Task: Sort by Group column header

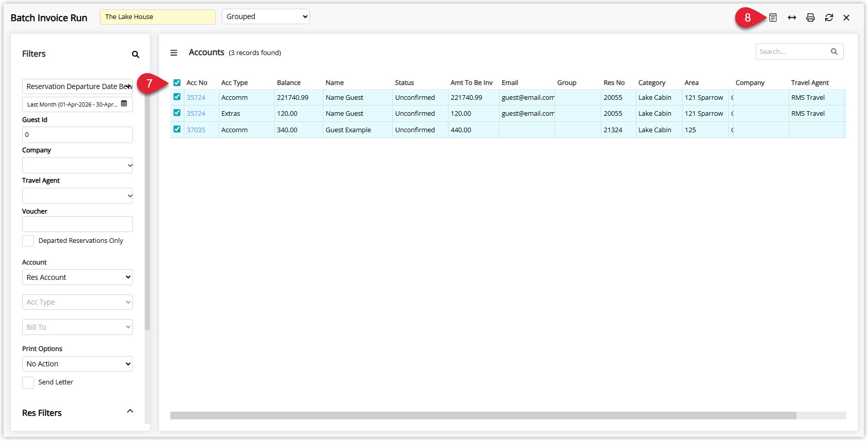Action: click(x=567, y=83)
